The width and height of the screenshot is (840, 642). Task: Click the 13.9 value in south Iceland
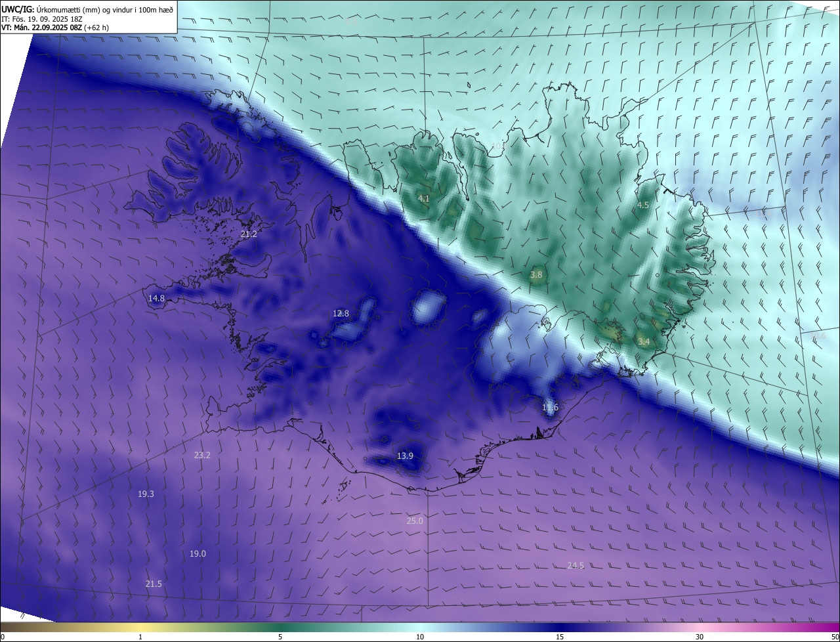point(406,456)
